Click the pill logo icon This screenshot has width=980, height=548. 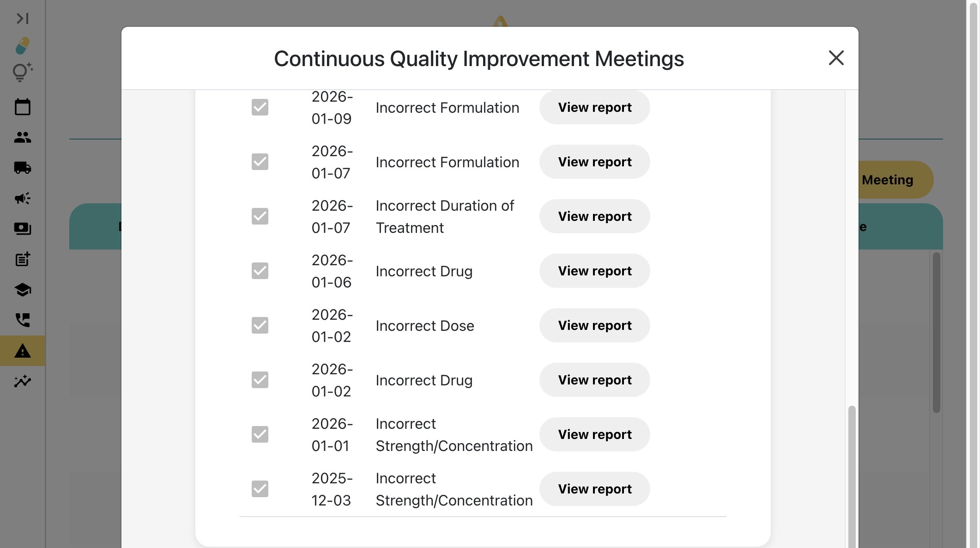22,46
